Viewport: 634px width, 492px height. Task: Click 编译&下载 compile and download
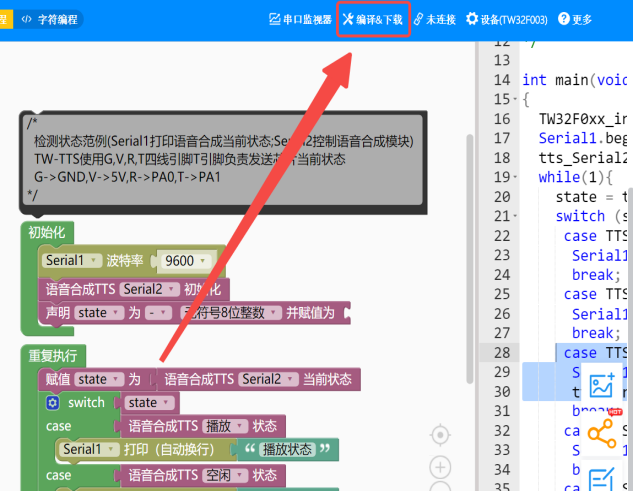tap(373, 19)
